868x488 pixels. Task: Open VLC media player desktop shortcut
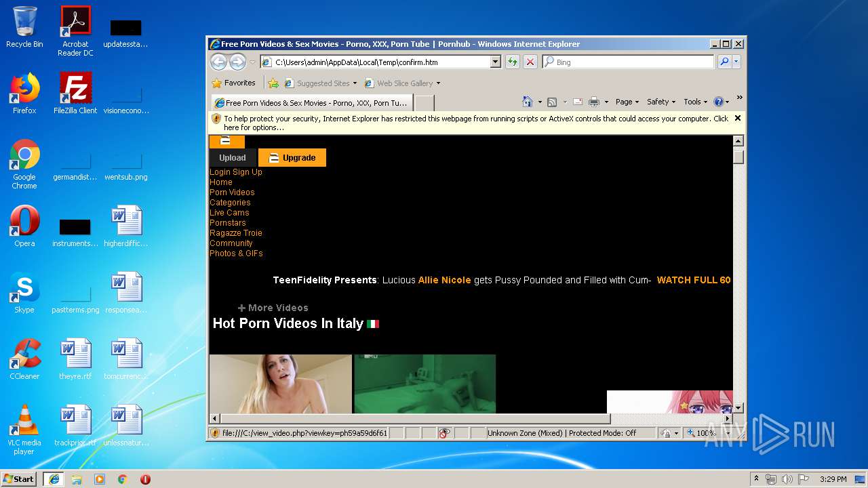click(x=24, y=430)
